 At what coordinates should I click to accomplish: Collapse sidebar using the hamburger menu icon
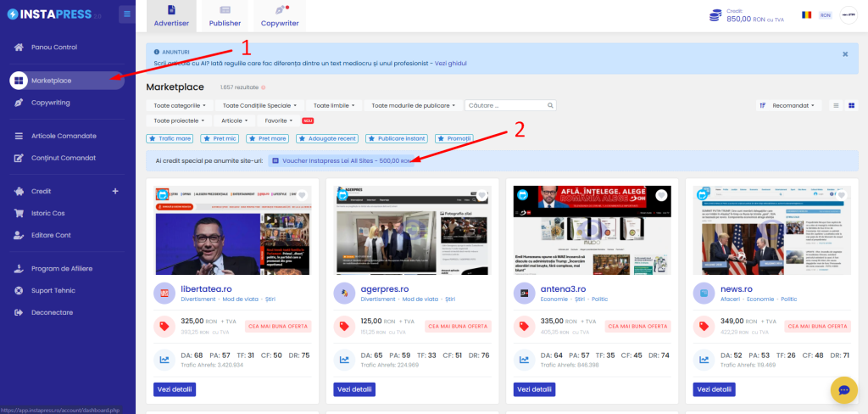tap(126, 14)
